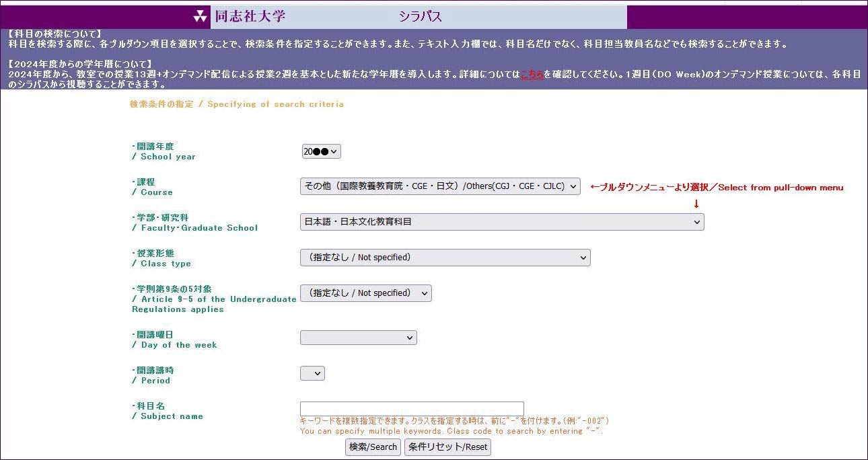The image size is (868, 460).
Task: Open the Day of the week dropdown
Action: 358,338
